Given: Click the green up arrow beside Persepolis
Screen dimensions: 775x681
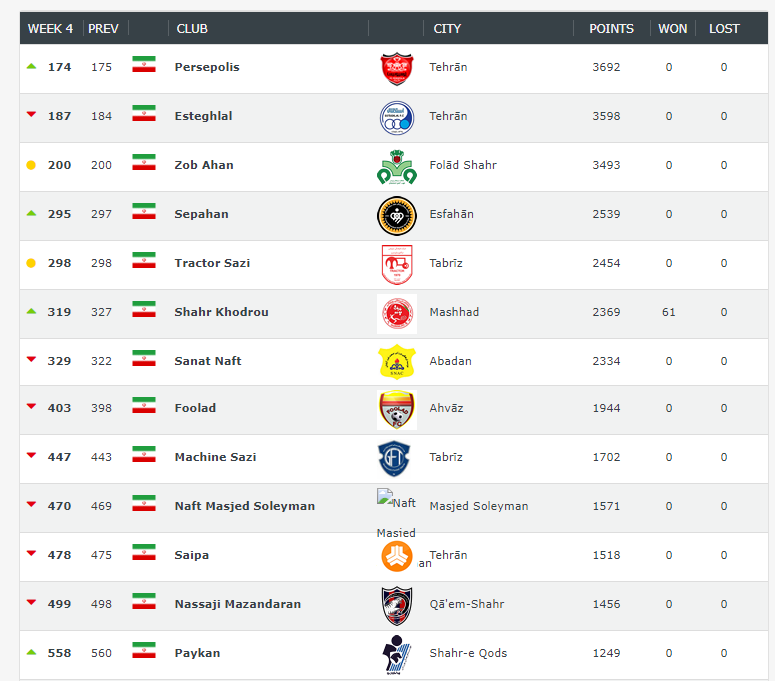Looking at the screenshot, I should click(31, 67).
